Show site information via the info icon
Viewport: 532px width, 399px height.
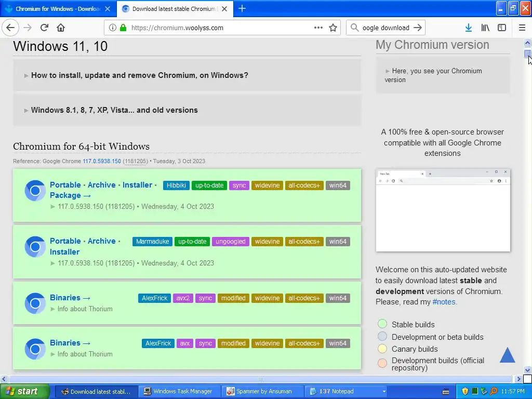click(113, 28)
